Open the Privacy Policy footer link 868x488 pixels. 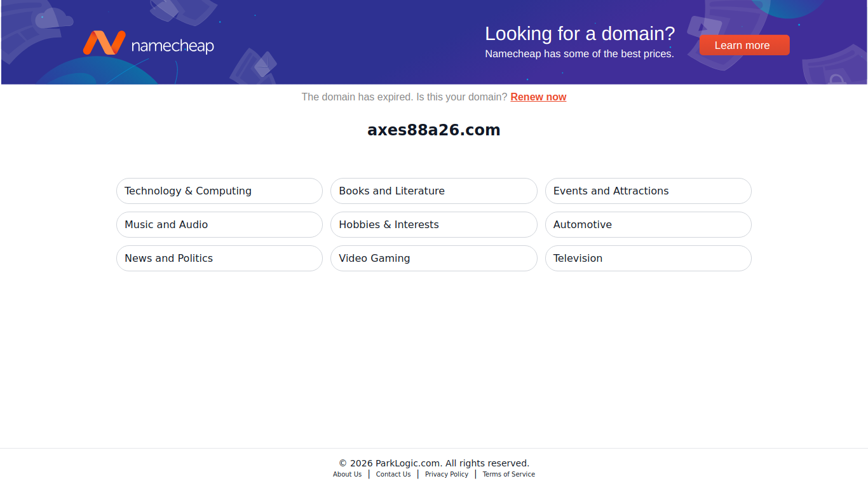point(447,474)
